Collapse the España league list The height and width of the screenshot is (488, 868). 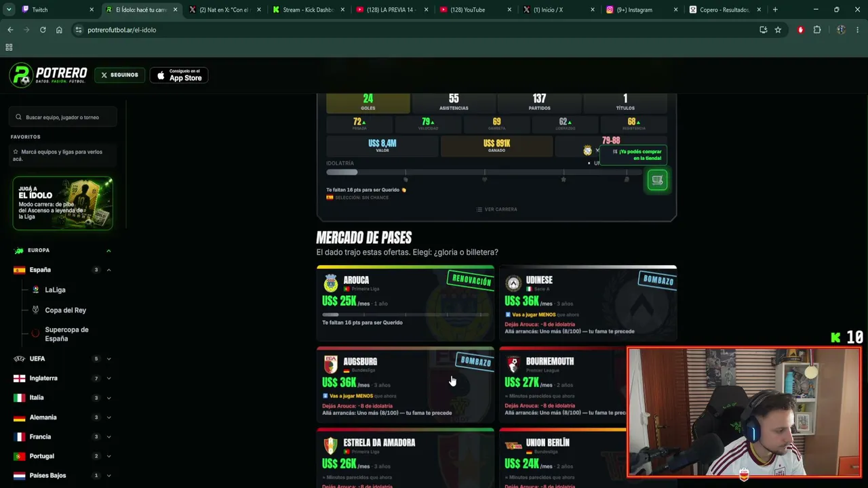click(x=108, y=270)
